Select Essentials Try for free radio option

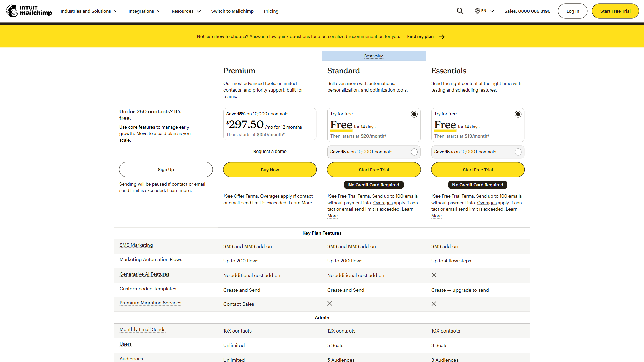click(x=518, y=114)
